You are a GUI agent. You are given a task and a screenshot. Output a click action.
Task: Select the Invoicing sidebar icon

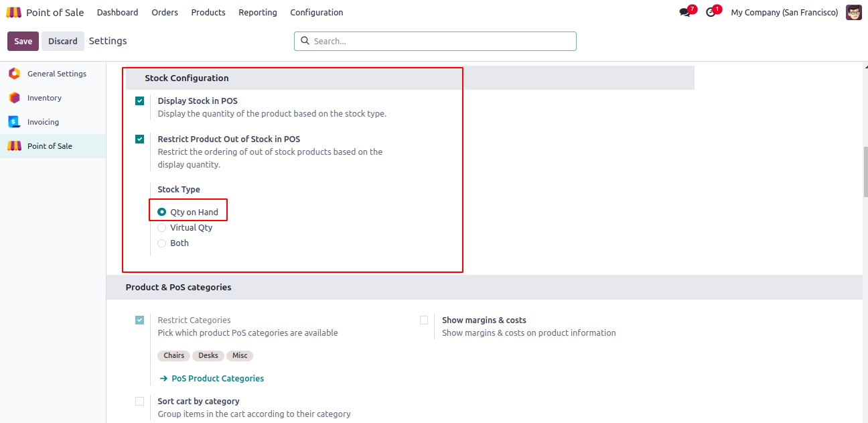pyautogui.click(x=14, y=122)
